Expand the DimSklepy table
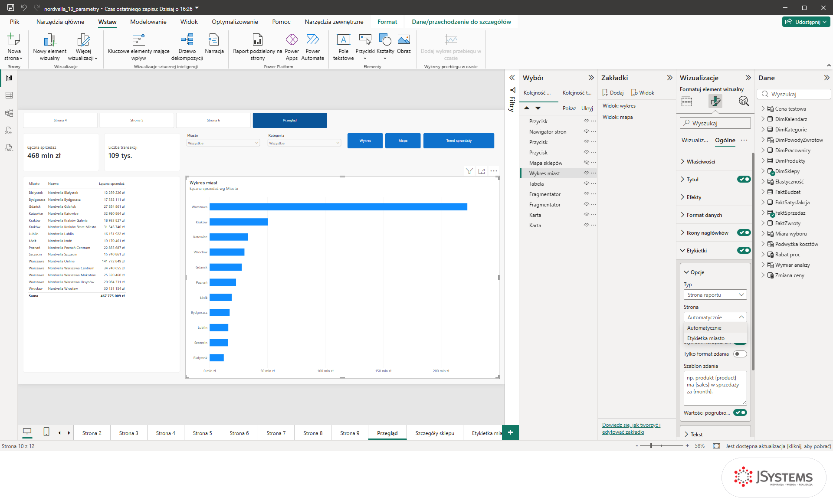The width and height of the screenshot is (833, 504). coord(763,171)
